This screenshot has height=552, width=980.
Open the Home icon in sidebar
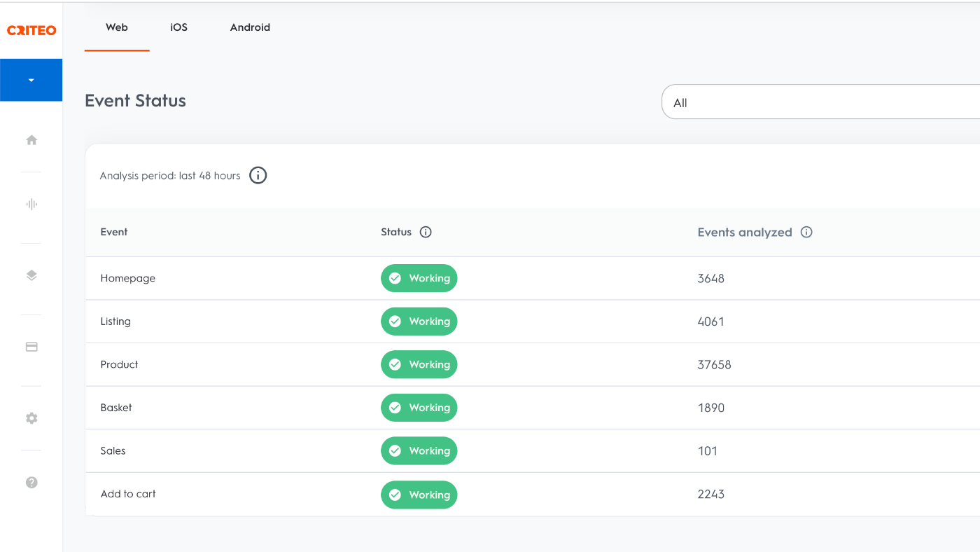tap(31, 140)
